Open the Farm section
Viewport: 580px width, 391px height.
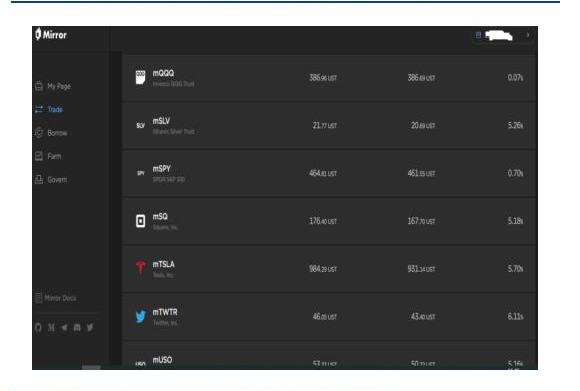(x=48, y=156)
